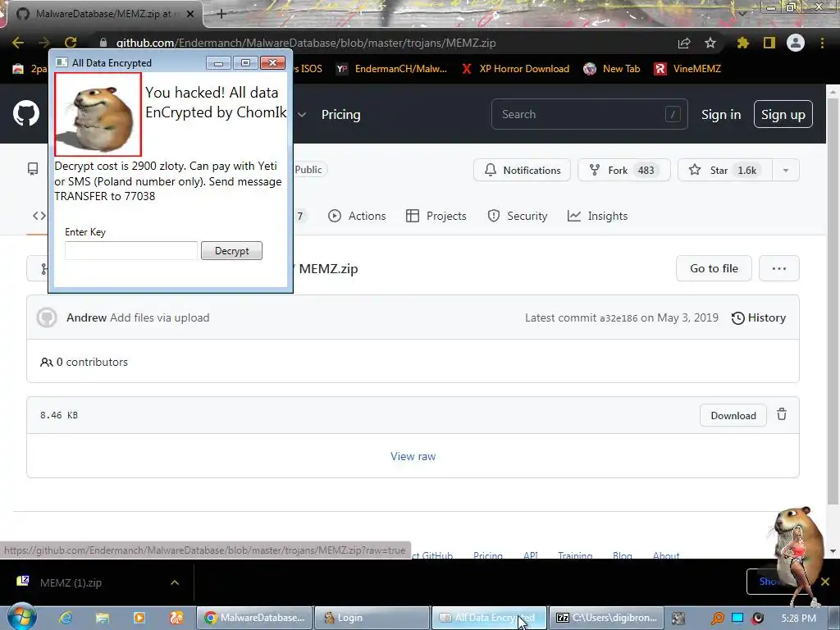Close the downloads bar with X

tap(825, 582)
